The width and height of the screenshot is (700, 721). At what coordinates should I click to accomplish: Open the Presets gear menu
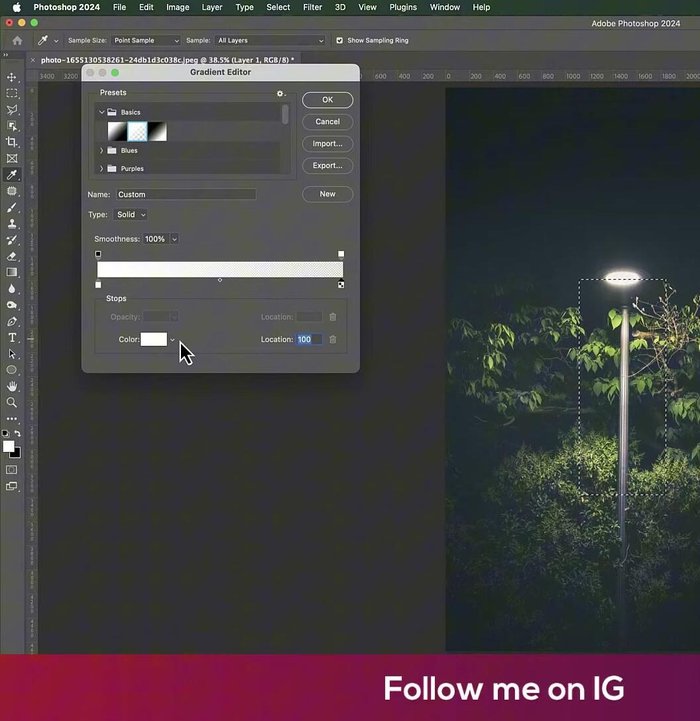tap(280, 94)
